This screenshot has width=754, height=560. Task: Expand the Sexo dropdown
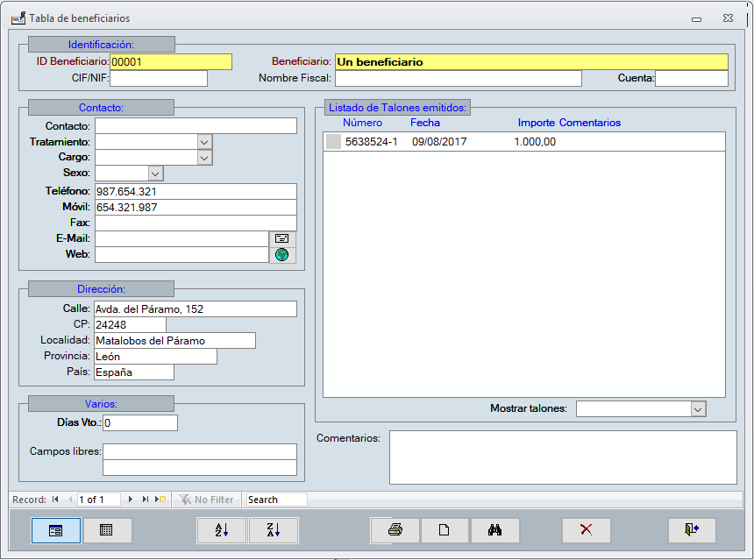[x=156, y=174]
